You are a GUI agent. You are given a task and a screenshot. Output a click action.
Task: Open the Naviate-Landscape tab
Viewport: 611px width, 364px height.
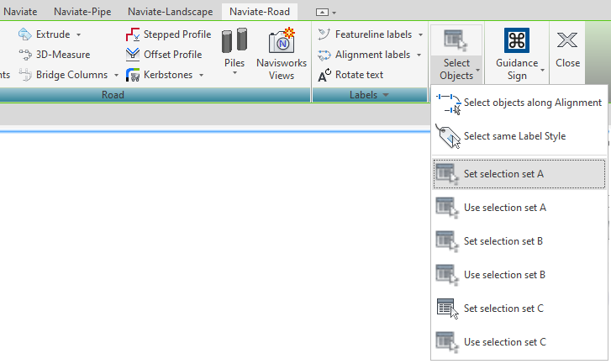pyautogui.click(x=171, y=12)
